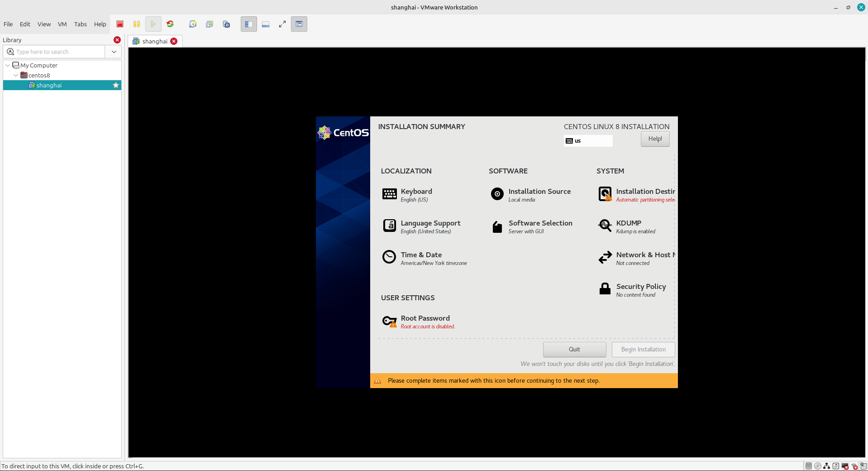
Task: Open Time & Date clock icon
Action: [x=389, y=257]
